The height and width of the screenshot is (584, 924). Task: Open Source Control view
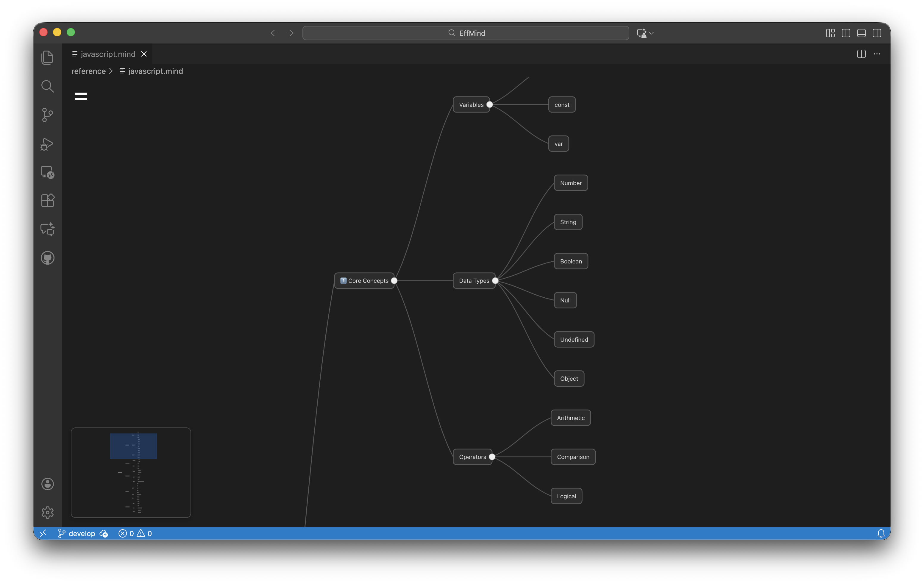click(47, 115)
